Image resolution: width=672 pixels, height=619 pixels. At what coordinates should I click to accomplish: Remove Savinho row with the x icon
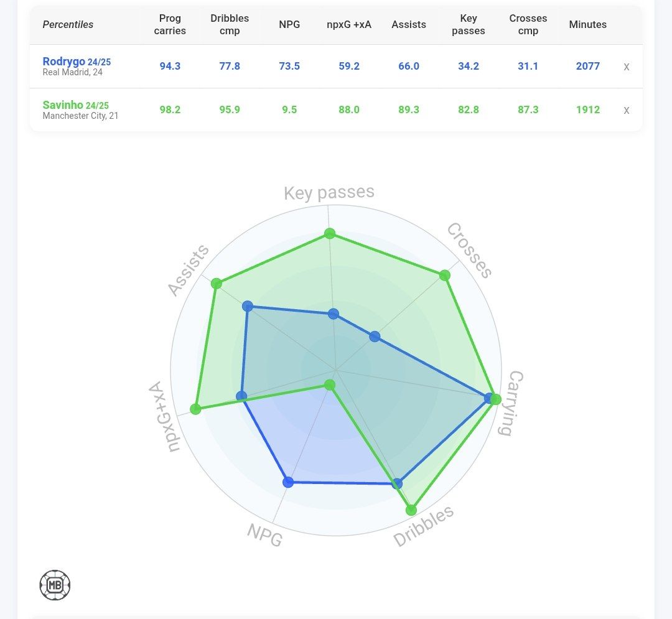(627, 110)
